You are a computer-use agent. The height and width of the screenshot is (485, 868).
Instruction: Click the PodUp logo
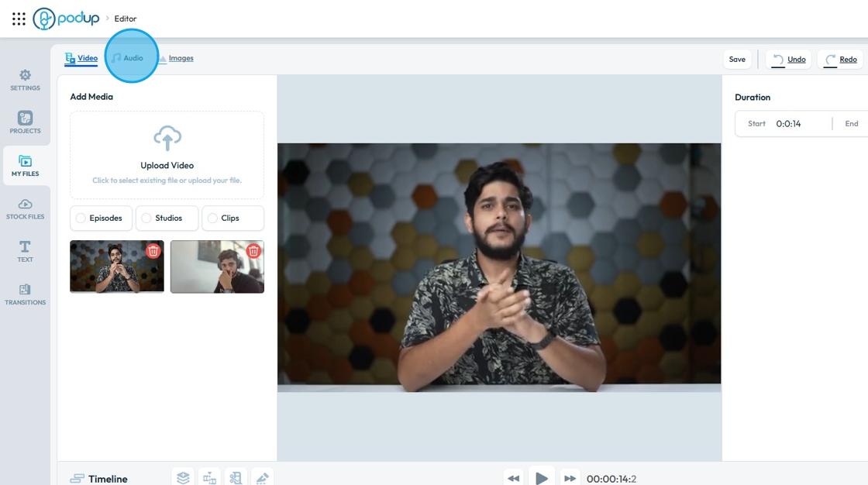(67, 19)
